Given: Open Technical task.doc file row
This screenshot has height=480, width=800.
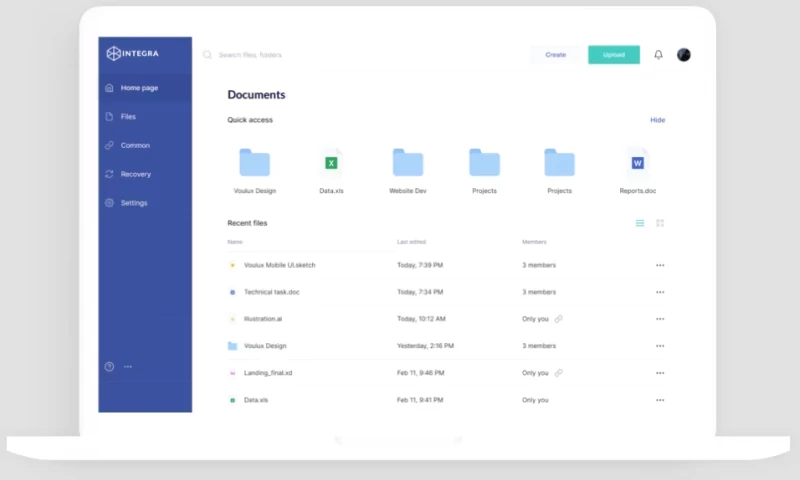Looking at the screenshot, I should pos(446,292).
